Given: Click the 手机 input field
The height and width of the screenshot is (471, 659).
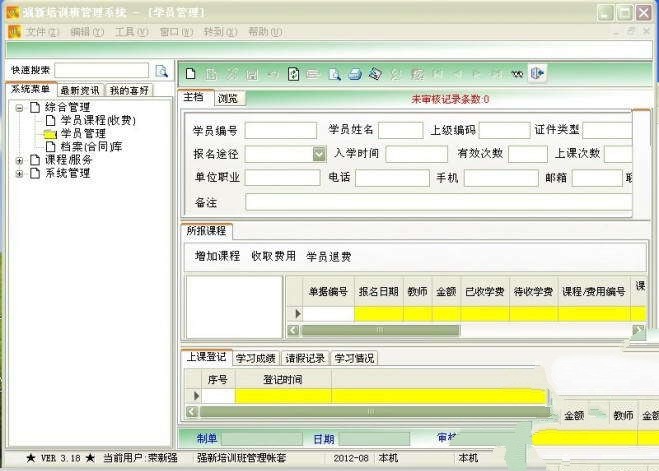Looking at the screenshot, I should pyautogui.click(x=501, y=178).
